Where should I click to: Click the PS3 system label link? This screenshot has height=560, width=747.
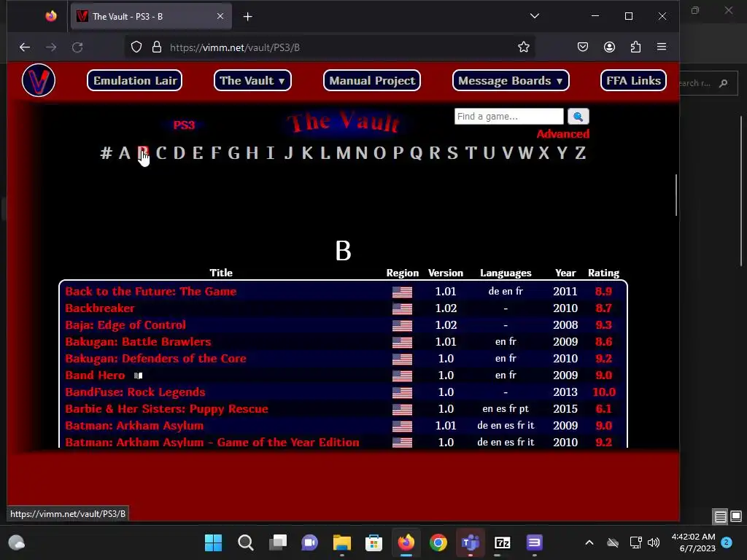(x=184, y=125)
